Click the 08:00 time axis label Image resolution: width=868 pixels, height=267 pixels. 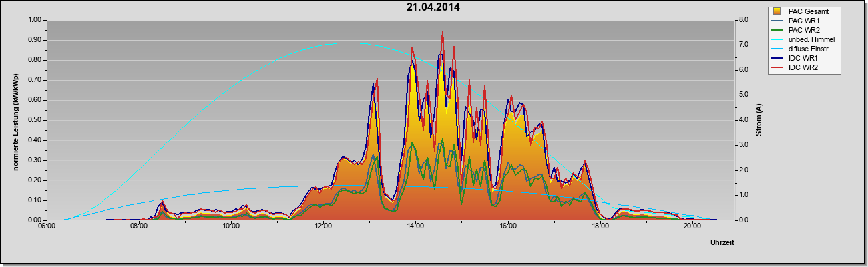pos(139,226)
